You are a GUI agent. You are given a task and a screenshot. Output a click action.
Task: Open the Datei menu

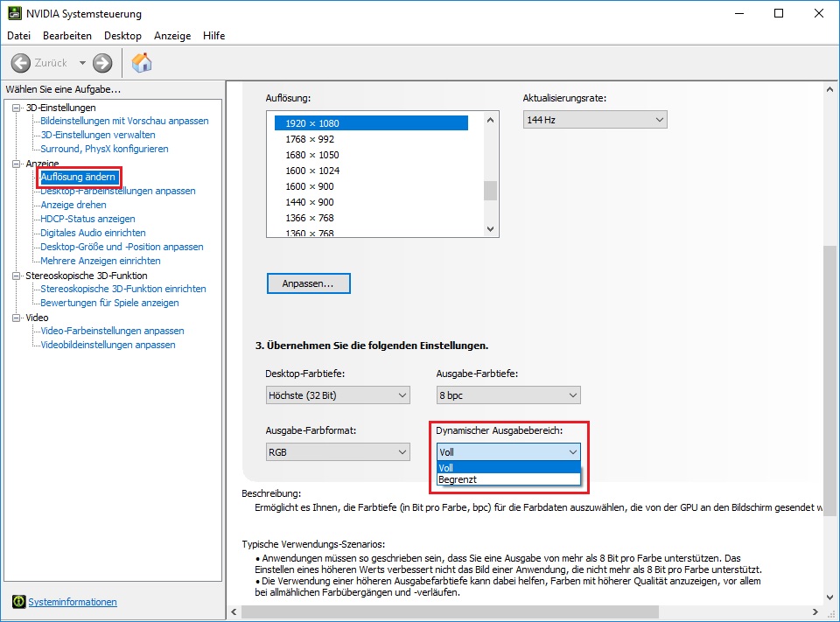click(18, 35)
